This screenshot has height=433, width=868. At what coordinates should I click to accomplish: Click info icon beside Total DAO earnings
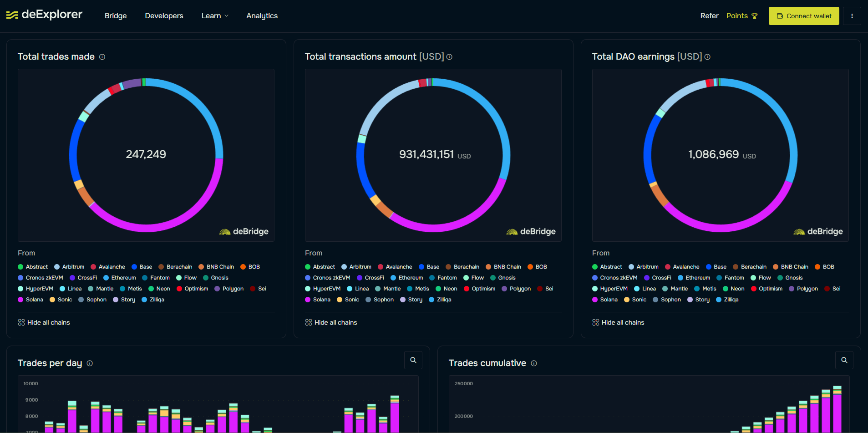(707, 57)
